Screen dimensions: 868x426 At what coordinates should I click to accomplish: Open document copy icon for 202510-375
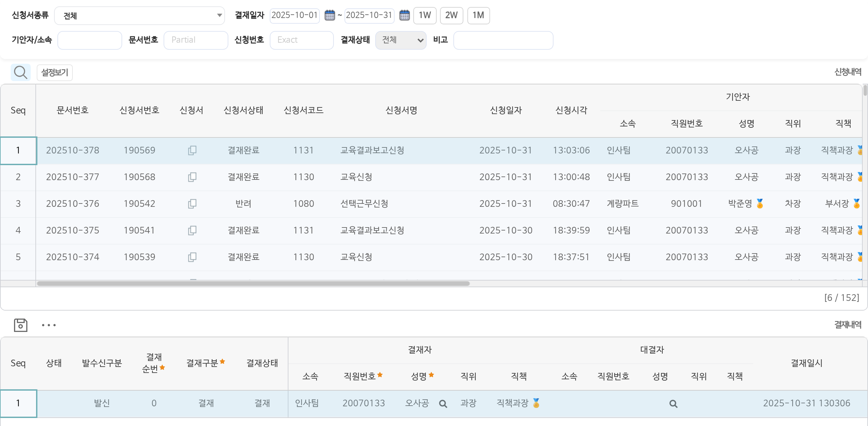click(x=192, y=230)
